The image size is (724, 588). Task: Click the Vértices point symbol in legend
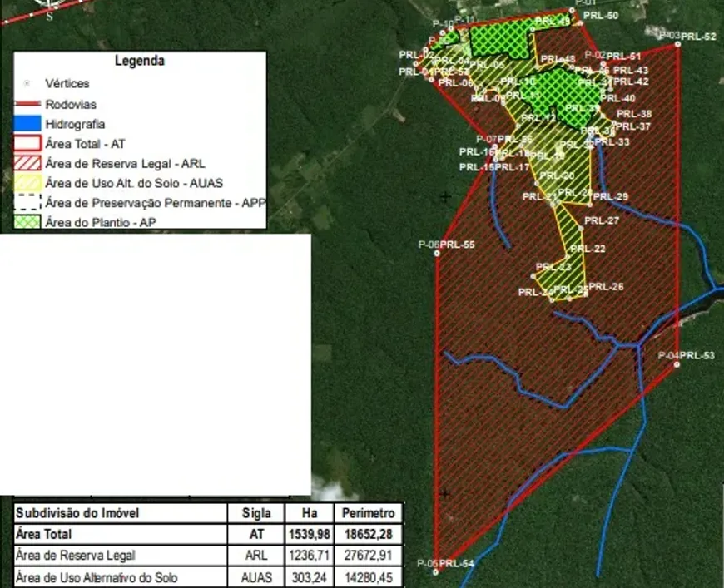[x=27, y=83]
